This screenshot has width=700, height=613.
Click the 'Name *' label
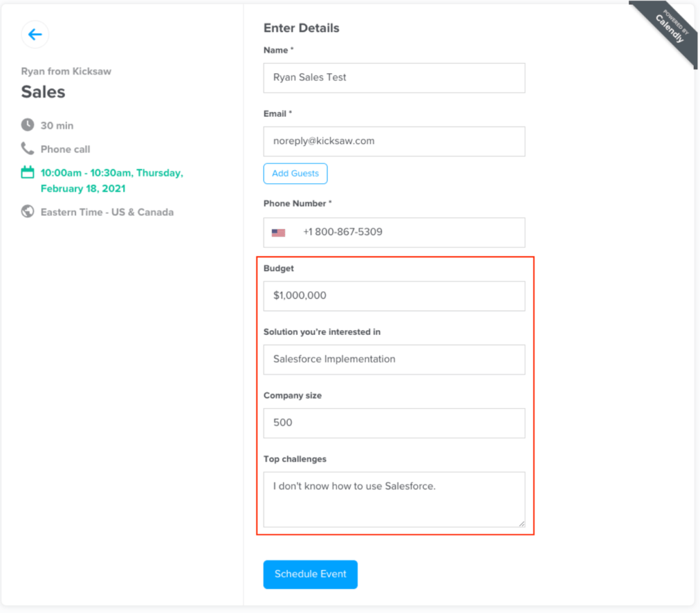pyautogui.click(x=279, y=51)
